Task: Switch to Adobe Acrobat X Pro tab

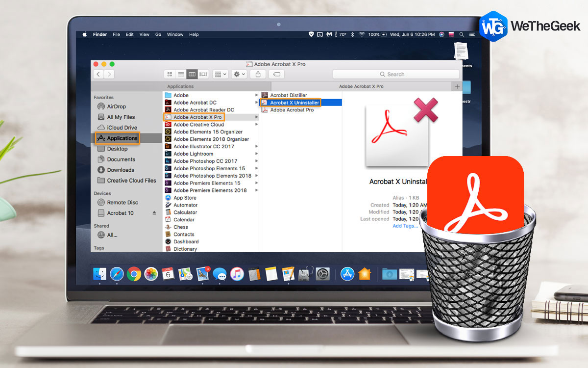Action: [x=361, y=86]
